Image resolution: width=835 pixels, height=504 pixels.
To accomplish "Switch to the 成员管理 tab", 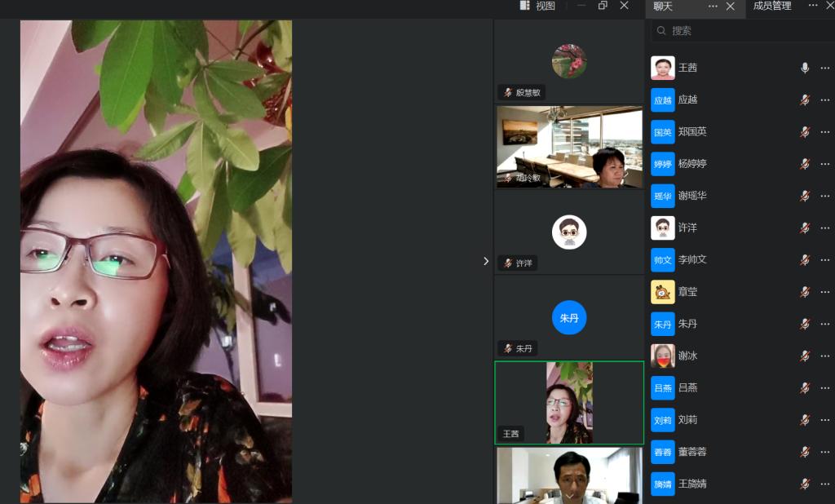I will coord(771,6).
